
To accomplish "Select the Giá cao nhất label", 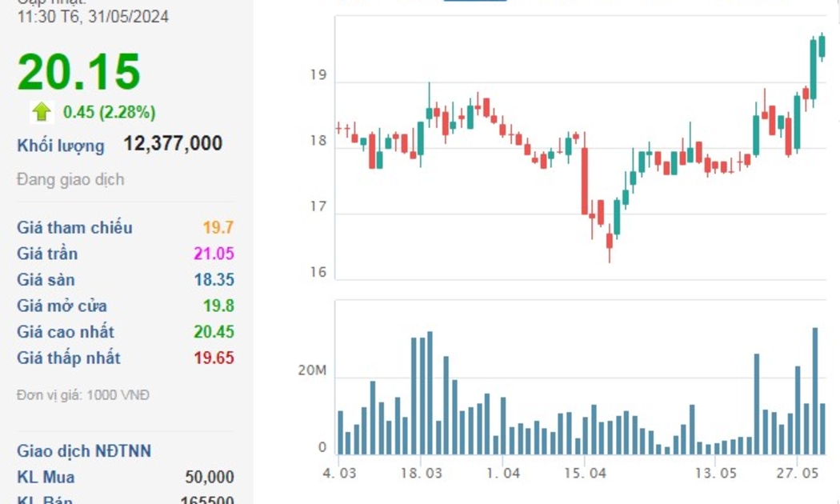I will point(66,332).
